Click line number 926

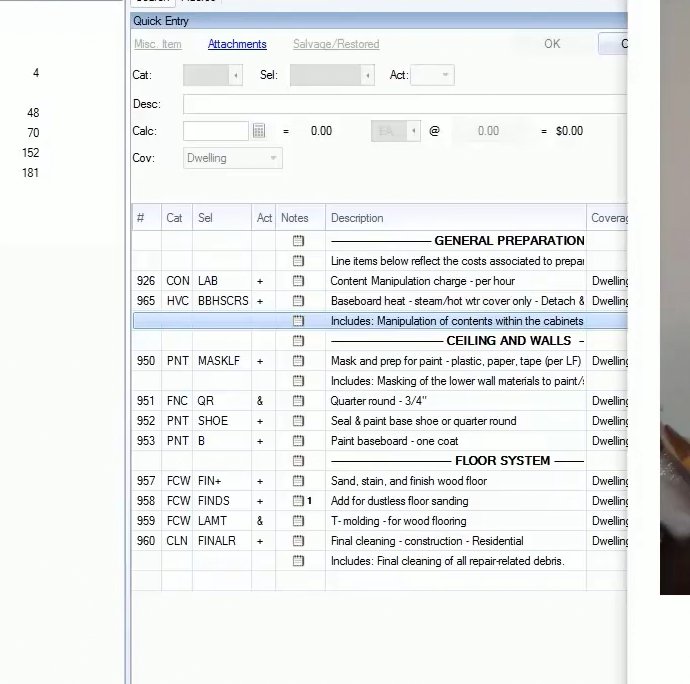[146, 281]
